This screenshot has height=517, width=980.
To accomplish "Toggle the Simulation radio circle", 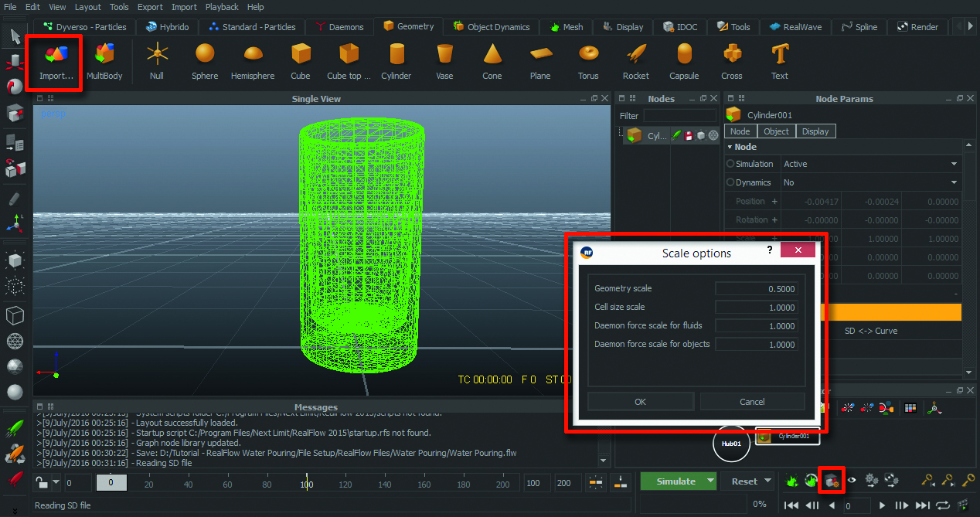I will point(730,164).
